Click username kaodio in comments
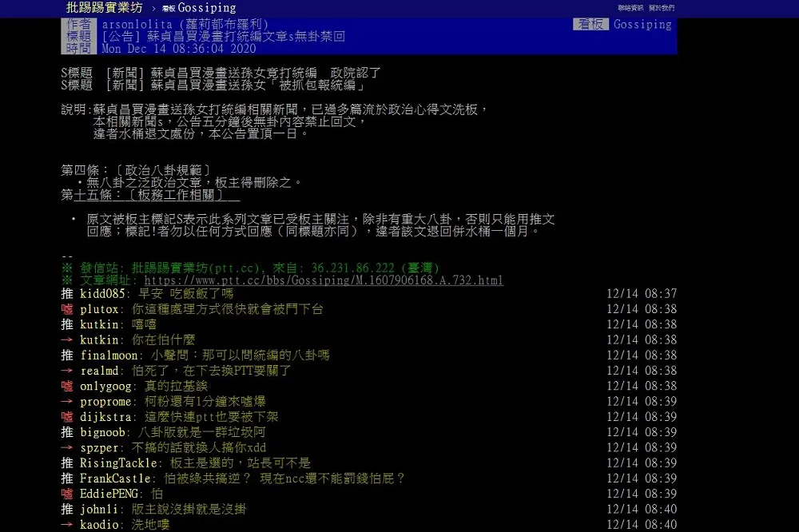The height and width of the screenshot is (532, 799). click(99, 524)
